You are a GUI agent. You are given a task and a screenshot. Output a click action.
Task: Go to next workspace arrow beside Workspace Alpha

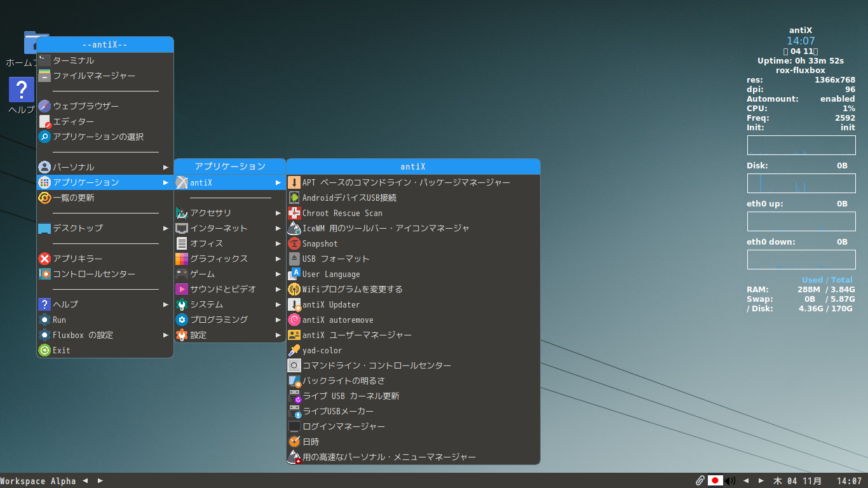[100, 480]
